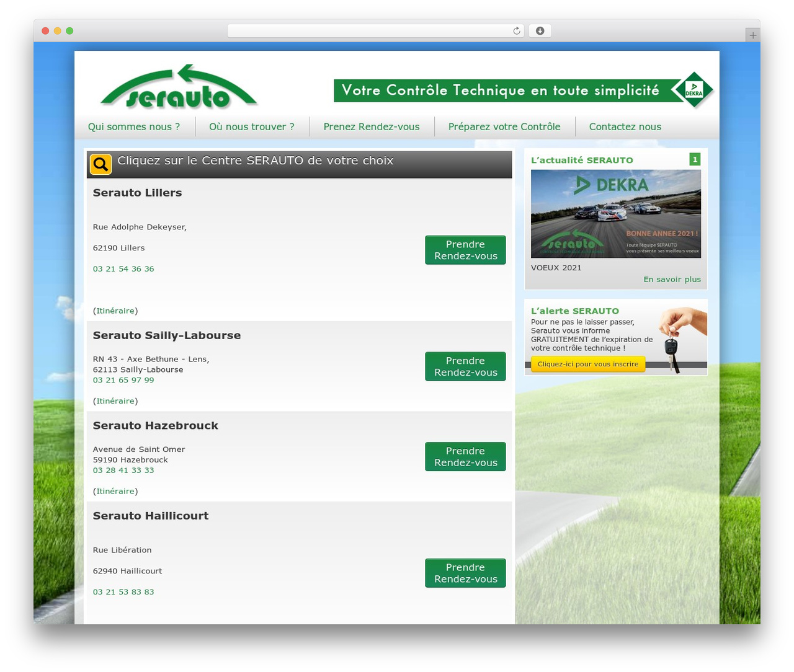This screenshot has width=794, height=672.
Task: Open the DEKRA racing cars news thumbnail
Action: (x=616, y=214)
